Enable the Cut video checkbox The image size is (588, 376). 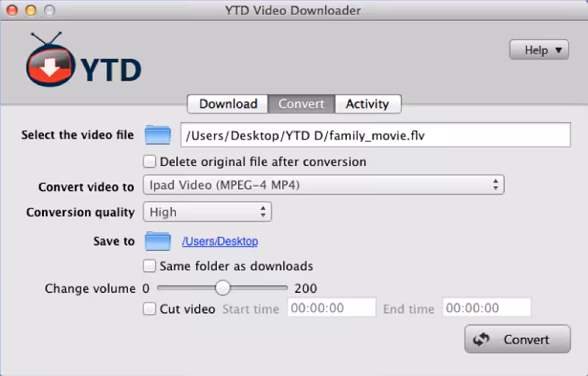coord(150,308)
